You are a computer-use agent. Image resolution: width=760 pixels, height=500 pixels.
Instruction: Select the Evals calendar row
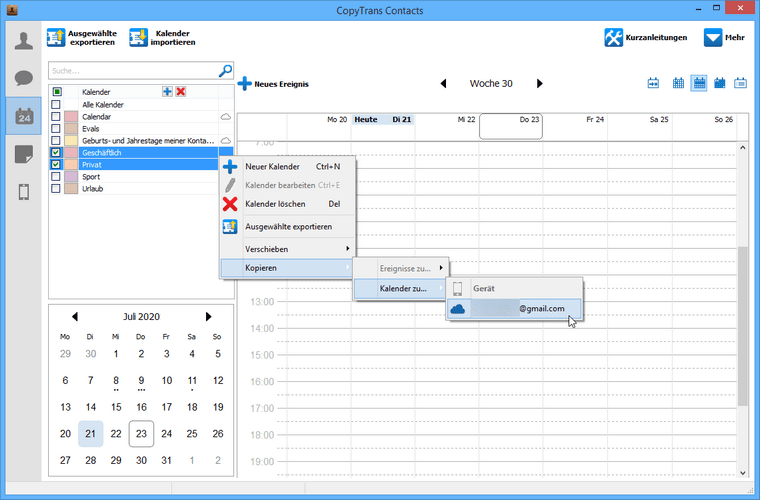(x=141, y=129)
